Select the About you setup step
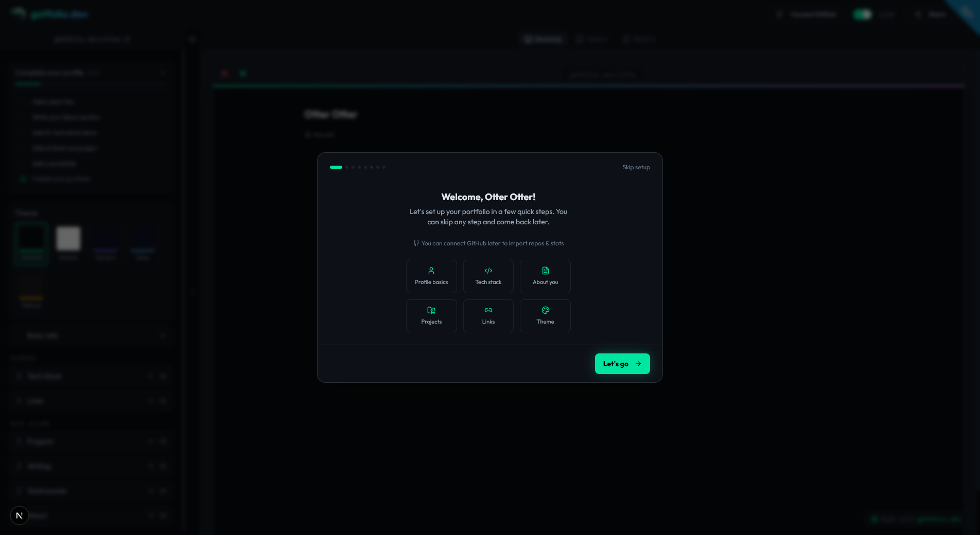This screenshot has height=535, width=980. point(545,276)
